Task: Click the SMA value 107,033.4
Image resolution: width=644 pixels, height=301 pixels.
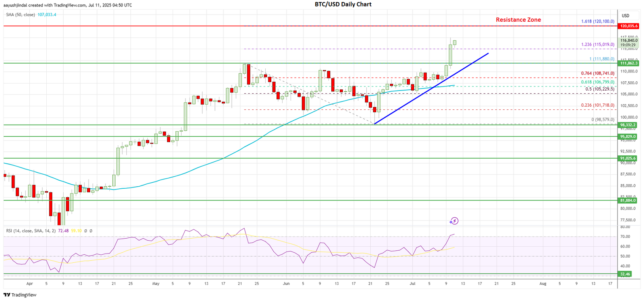Action: pos(47,15)
